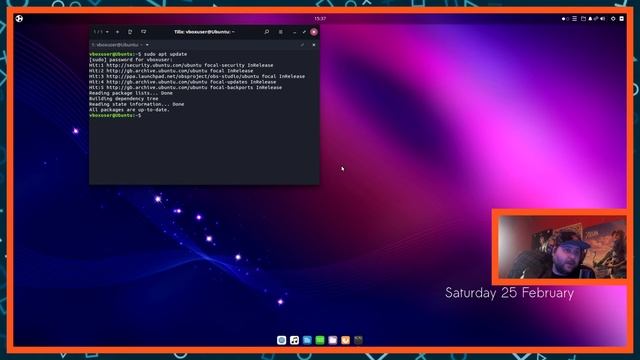Open the Raven sidebar icon at panel end
The width and height of the screenshot is (640, 360).
[x=622, y=19]
